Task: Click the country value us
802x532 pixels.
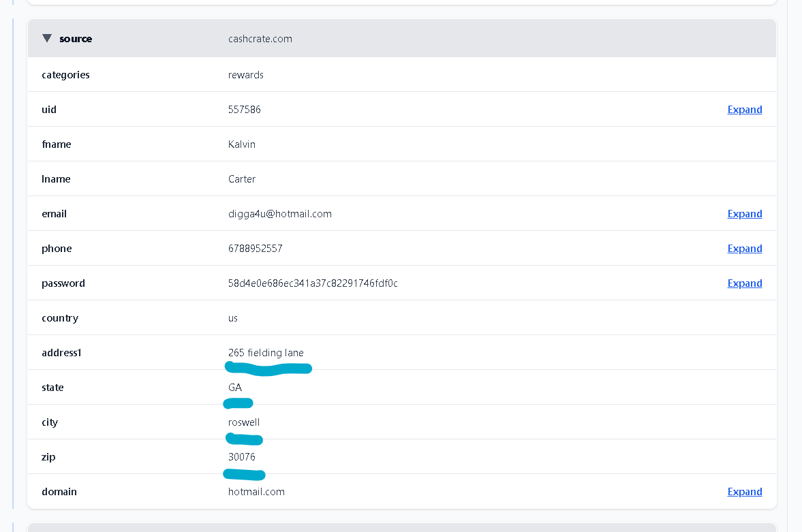Action: point(233,318)
